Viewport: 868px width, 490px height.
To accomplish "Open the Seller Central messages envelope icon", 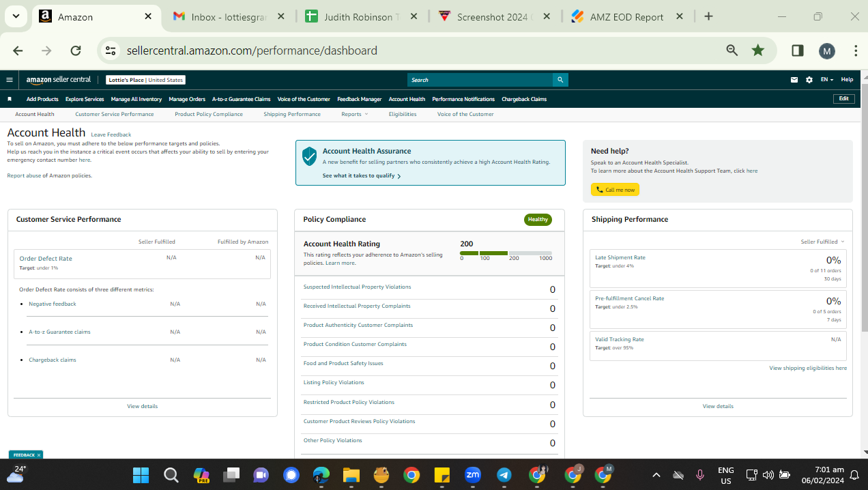I will (x=794, y=80).
